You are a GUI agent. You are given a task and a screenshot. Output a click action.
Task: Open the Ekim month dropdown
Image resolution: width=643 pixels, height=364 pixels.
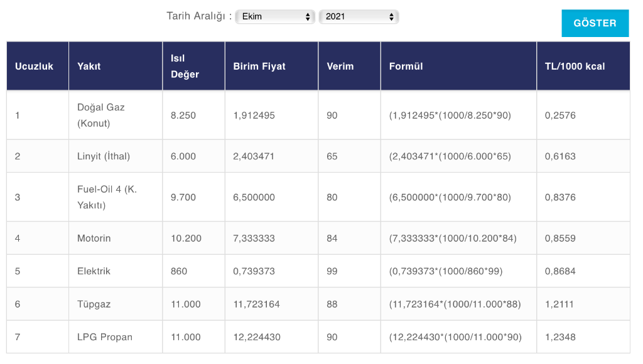[275, 16]
